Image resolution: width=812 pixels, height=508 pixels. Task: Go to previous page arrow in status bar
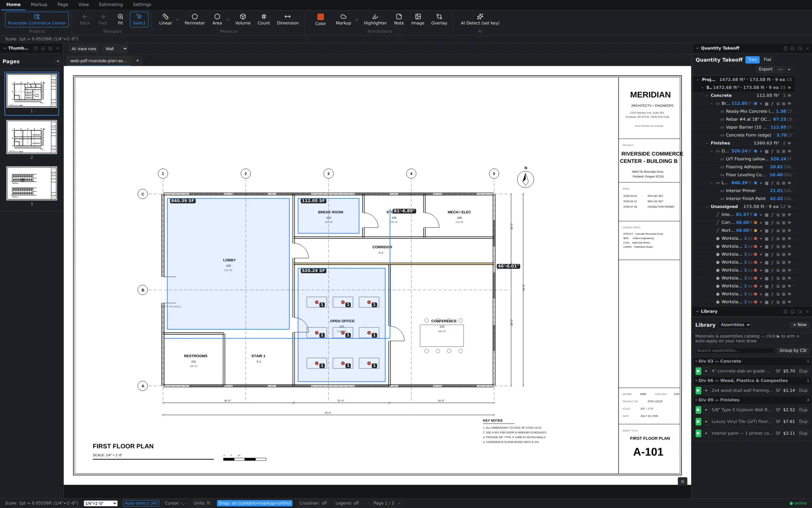tap(368, 503)
